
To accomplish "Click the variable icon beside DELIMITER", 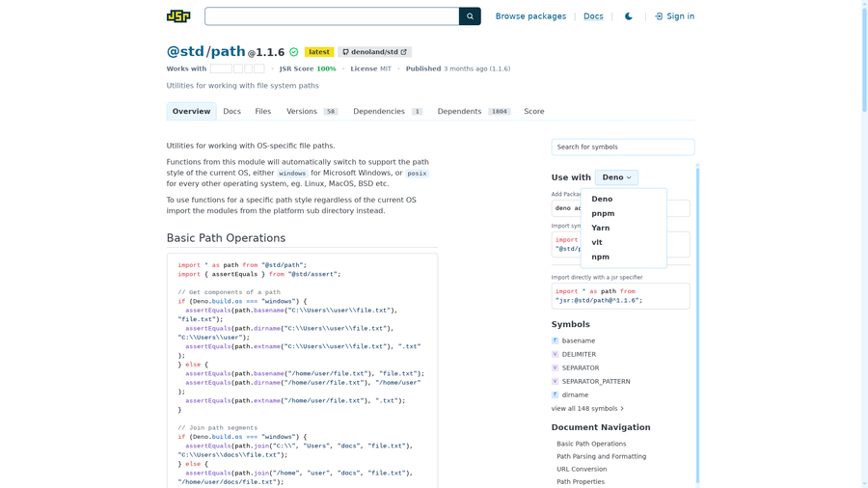I will [555, 354].
